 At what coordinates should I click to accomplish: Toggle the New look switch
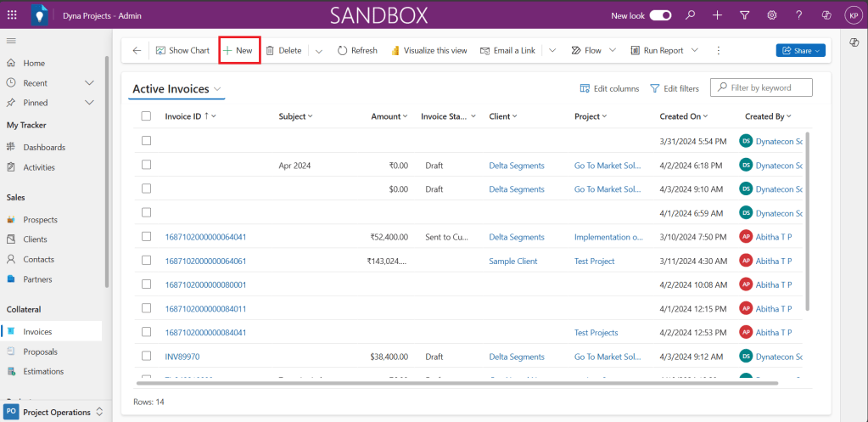(660, 15)
